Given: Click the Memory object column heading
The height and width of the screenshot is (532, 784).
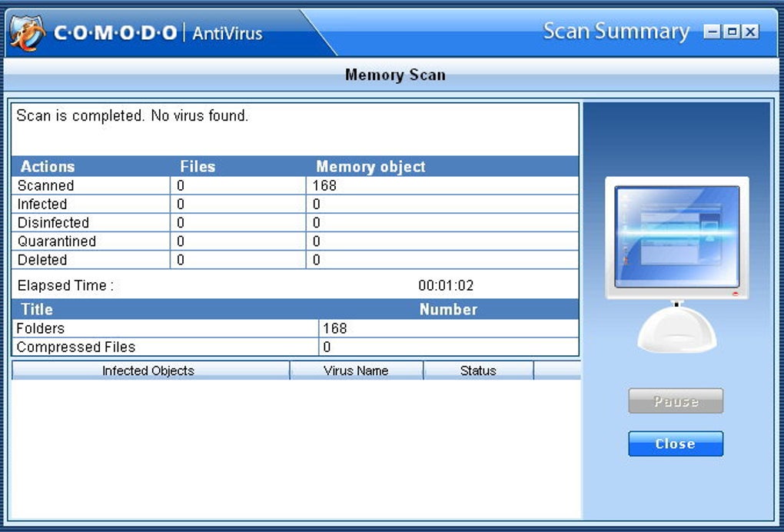Looking at the screenshot, I should pyautogui.click(x=370, y=167).
